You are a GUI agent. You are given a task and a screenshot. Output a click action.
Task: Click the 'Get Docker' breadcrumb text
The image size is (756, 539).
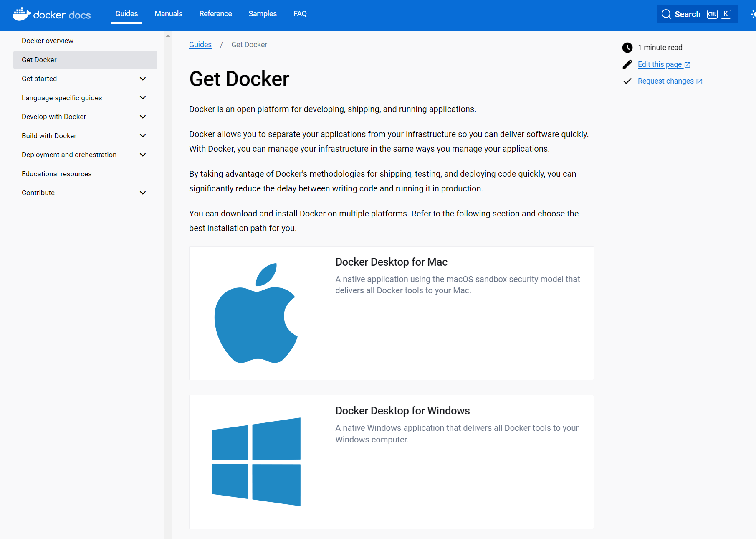tap(249, 45)
